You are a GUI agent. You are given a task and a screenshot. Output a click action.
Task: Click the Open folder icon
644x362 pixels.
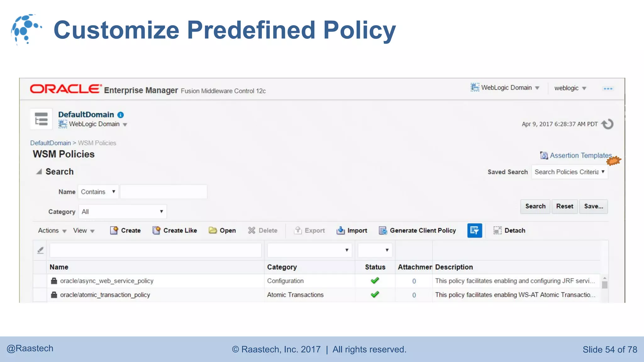(213, 231)
